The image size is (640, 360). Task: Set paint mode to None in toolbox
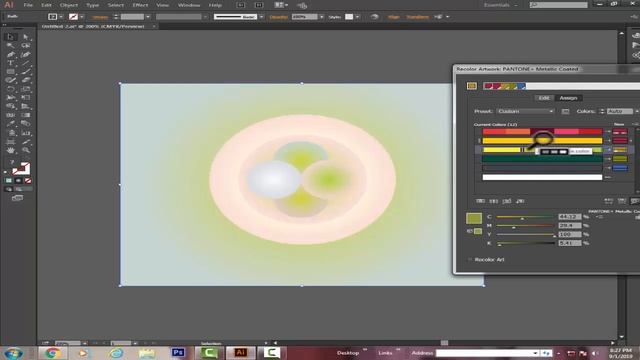(x=28, y=180)
